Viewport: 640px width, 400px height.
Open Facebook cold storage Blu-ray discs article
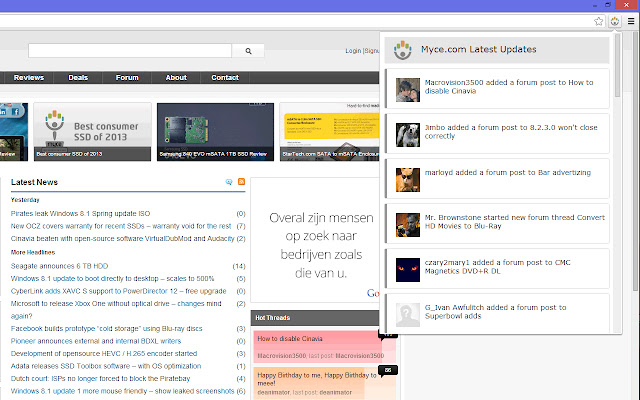[107, 329]
